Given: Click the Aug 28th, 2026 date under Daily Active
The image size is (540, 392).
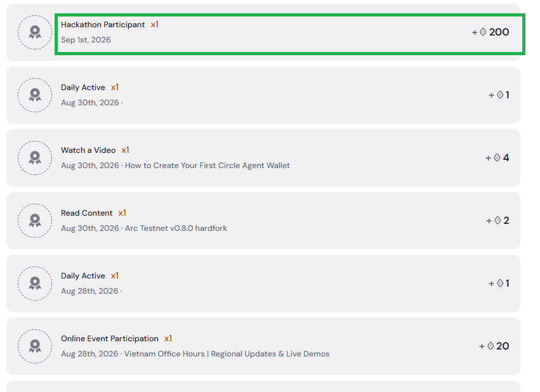Looking at the screenshot, I should (89, 291).
